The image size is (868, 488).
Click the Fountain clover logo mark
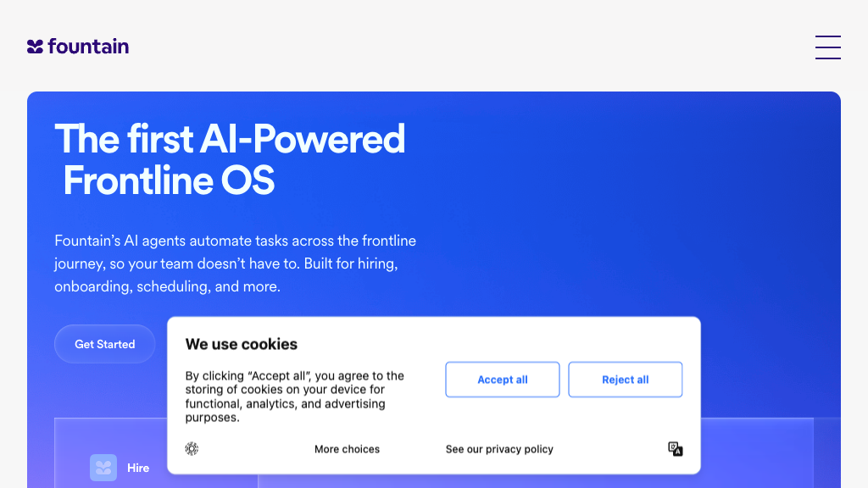(35, 47)
